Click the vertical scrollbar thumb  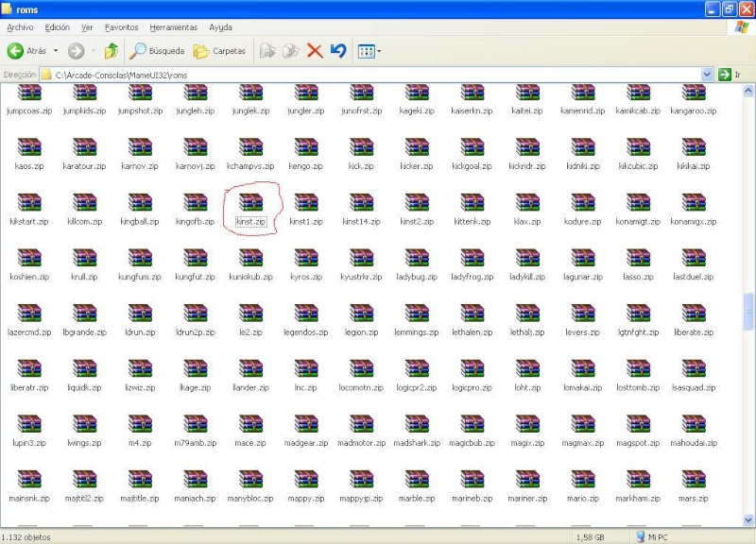tap(748, 312)
